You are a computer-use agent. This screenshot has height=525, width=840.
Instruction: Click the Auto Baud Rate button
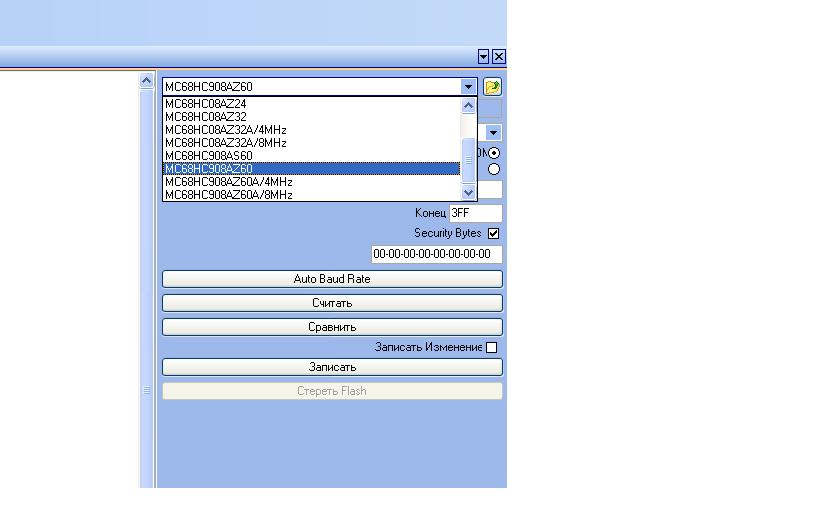tap(332, 279)
